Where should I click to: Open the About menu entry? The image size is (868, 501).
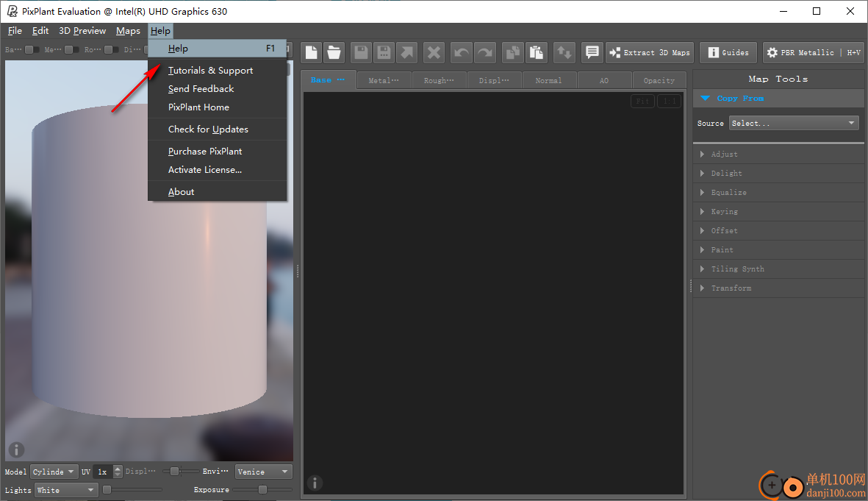click(217, 192)
